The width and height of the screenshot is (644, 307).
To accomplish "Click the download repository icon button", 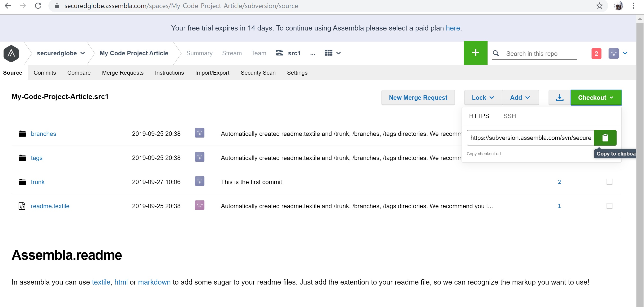I will [559, 98].
